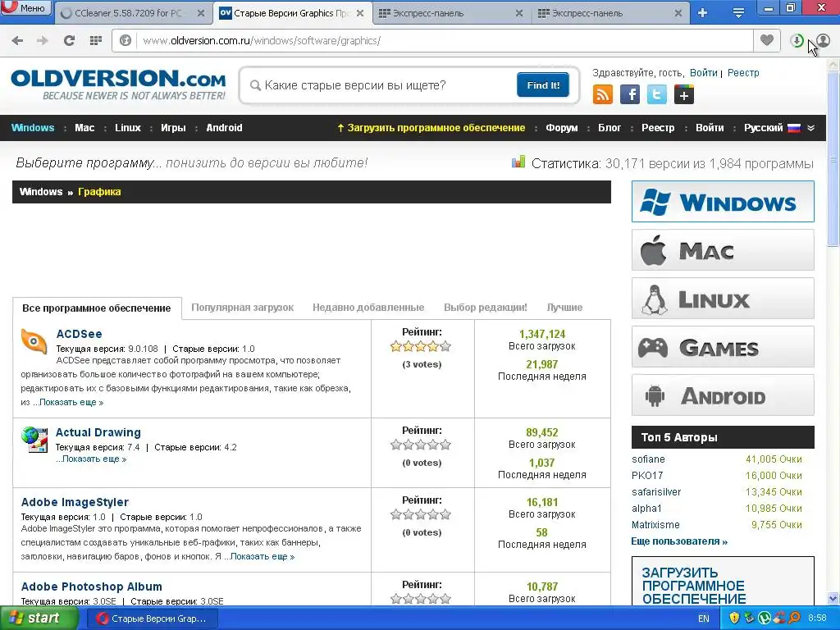Select the Все программное обеспечение tab
This screenshot has width=840, height=630.
(x=97, y=308)
